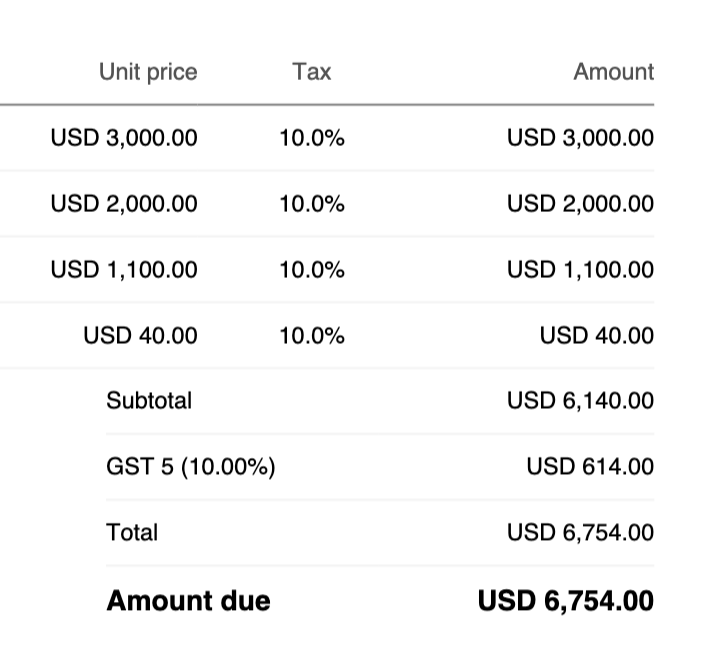Select the USD 1,100.00 unit price
This screenshot has width=720, height=654.
[124, 270]
